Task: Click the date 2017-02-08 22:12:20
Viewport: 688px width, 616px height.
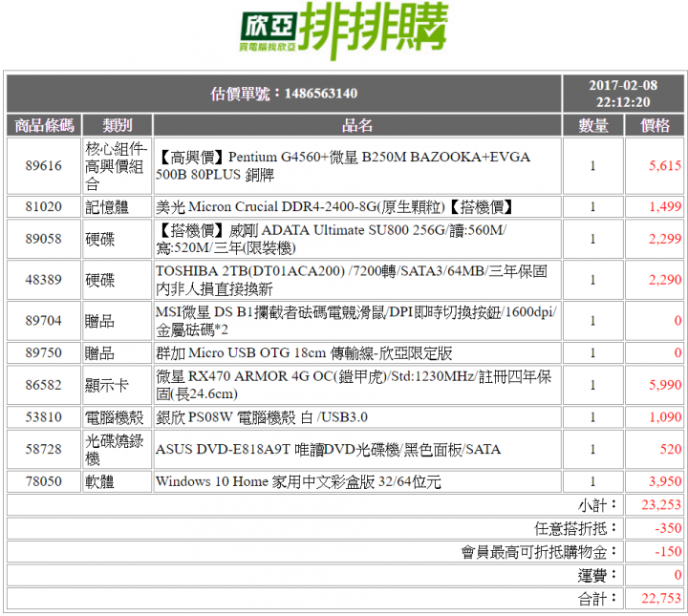Action: click(623, 94)
